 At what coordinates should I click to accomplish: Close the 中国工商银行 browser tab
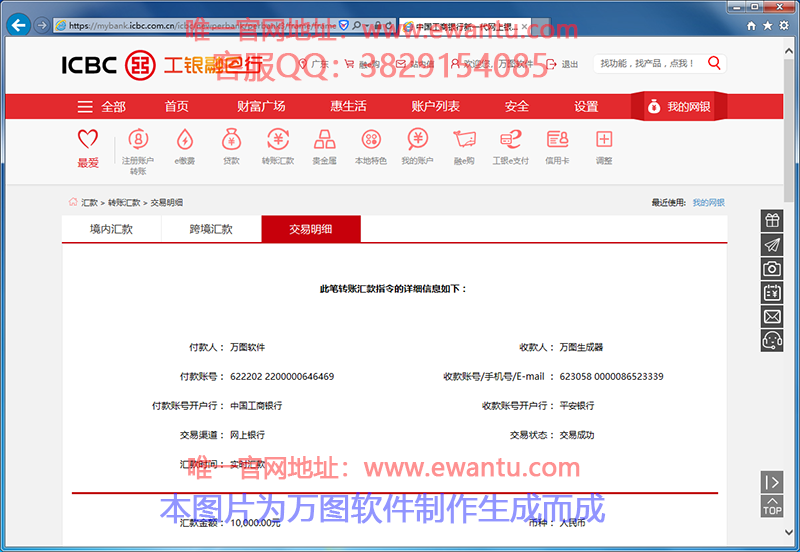point(524,27)
